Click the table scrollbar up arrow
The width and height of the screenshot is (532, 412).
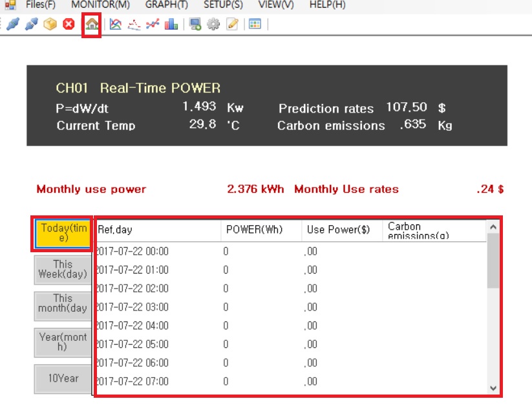[493, 227]
